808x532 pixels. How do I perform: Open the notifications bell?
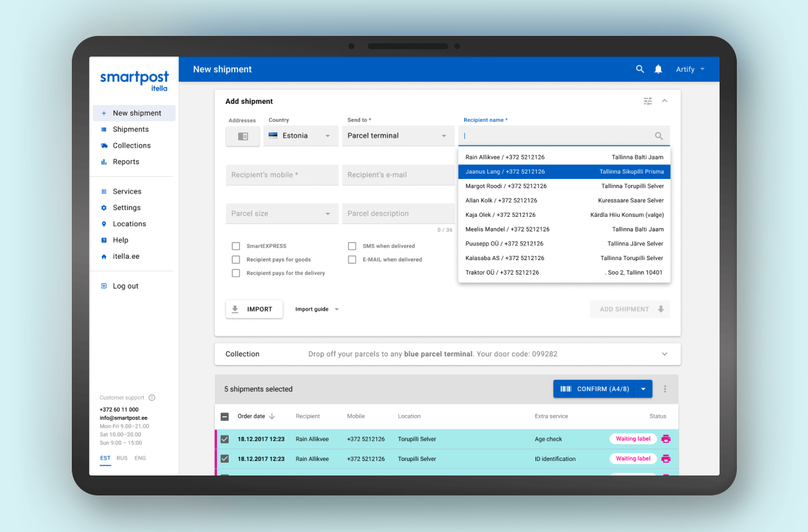click(x=658, y=69)
